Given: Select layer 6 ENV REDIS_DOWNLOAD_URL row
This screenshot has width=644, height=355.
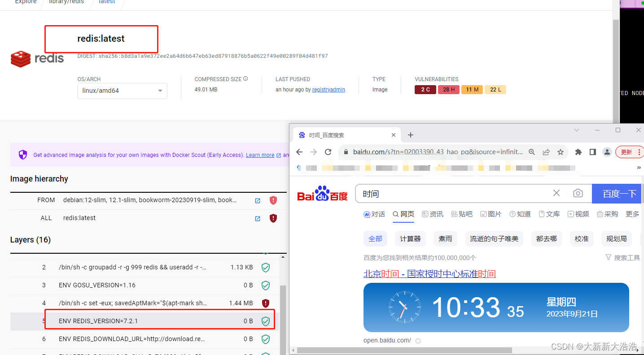Looking at the screenshot, I should coord(145,339).
